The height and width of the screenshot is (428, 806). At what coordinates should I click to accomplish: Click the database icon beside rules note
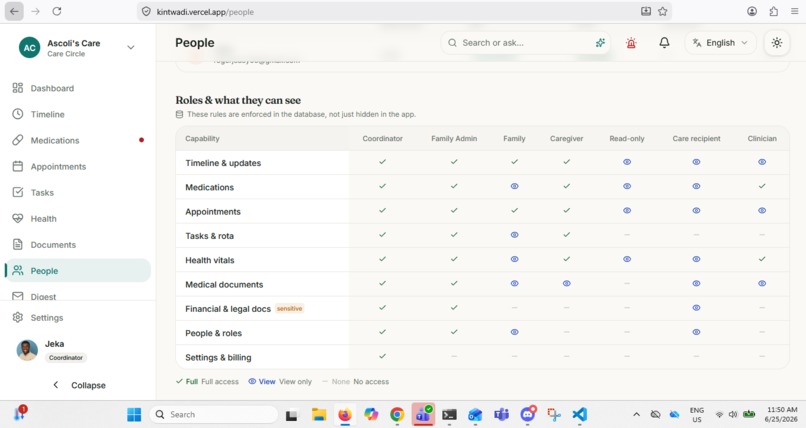tap(179, 114)
